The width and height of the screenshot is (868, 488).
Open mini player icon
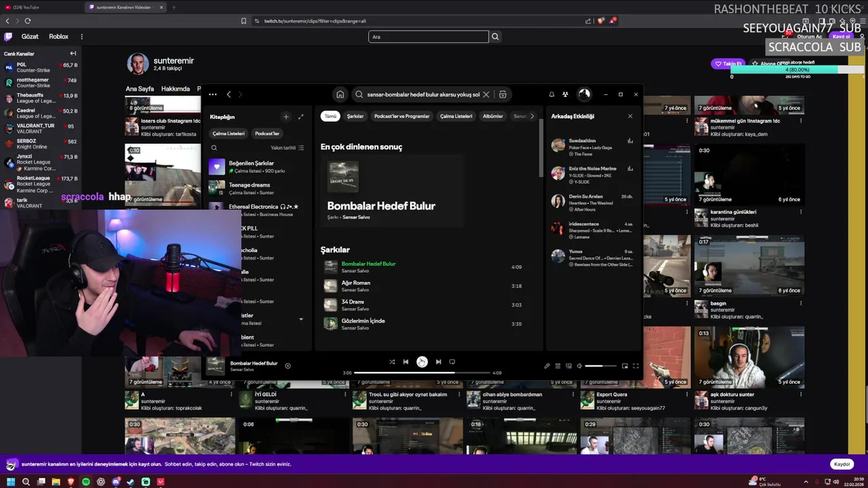pyautogui.click(x=625, y=366)
